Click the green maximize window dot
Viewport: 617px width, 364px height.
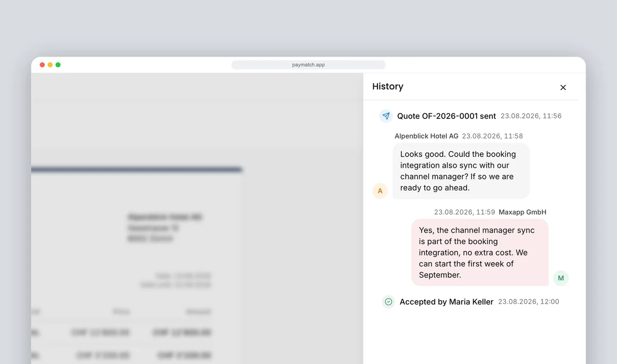58,65
